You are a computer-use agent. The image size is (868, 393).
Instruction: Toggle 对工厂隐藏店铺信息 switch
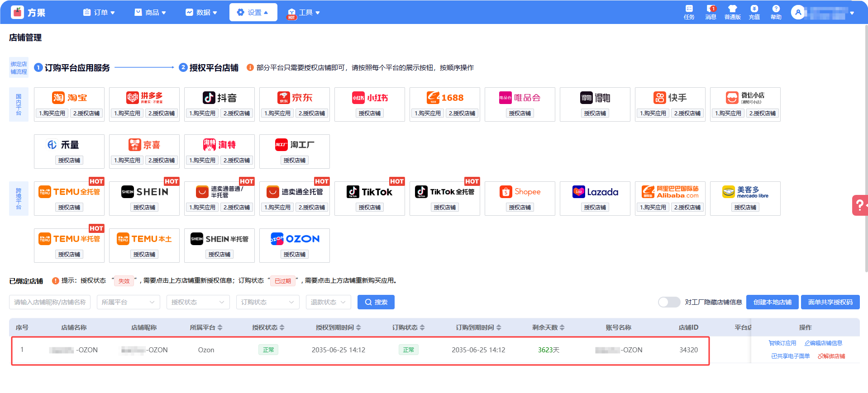click(x=669, y=302)
